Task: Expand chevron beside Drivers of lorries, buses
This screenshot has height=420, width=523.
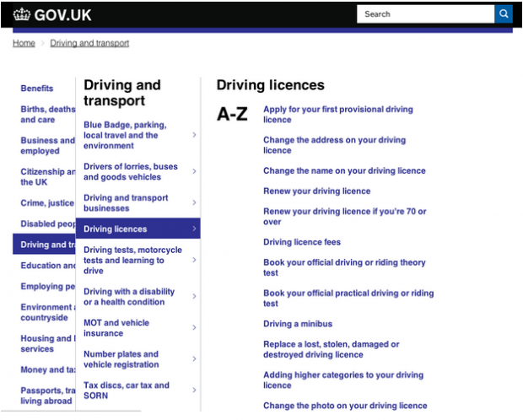Action: pos(194,171)
